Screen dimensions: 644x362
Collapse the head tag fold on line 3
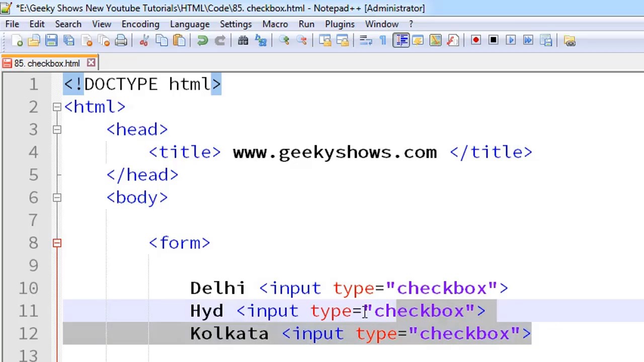57,130
